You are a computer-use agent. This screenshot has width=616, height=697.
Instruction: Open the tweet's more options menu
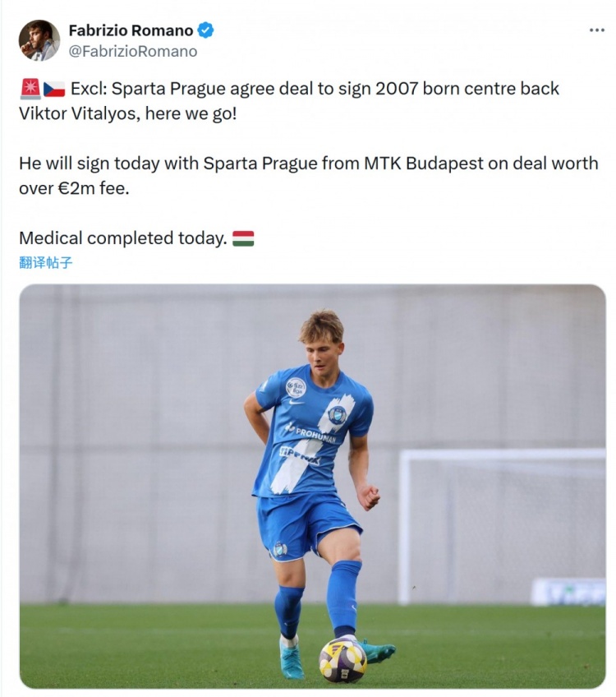[x=596, y=30]
